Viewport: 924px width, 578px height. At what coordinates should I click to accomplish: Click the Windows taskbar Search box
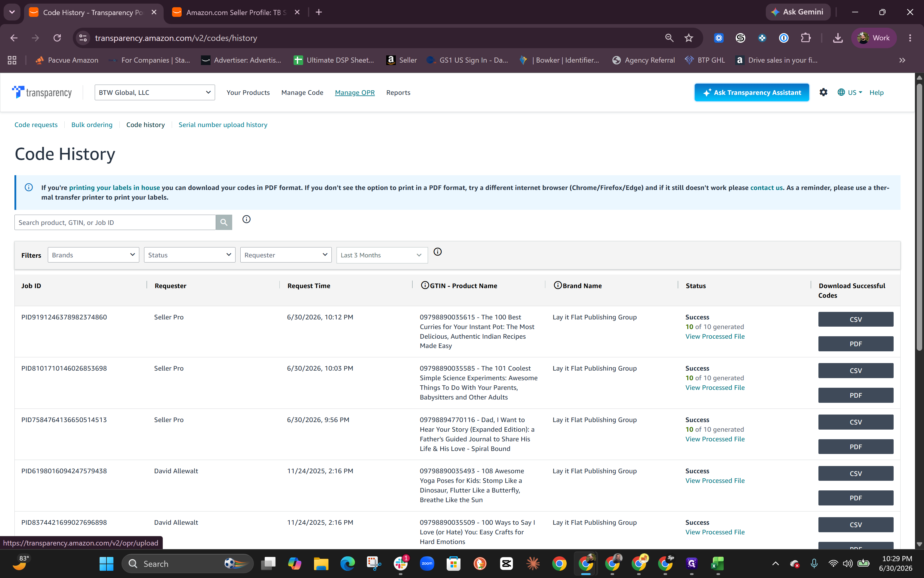(x=187, y=564)
